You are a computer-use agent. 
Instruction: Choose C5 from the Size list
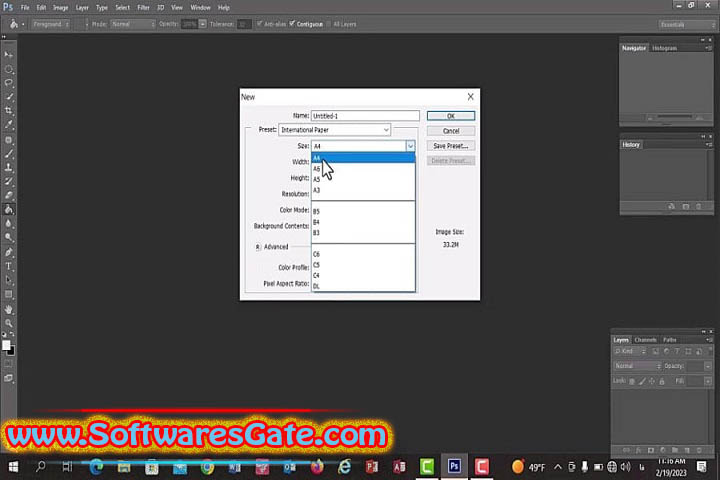pos(363,265)
